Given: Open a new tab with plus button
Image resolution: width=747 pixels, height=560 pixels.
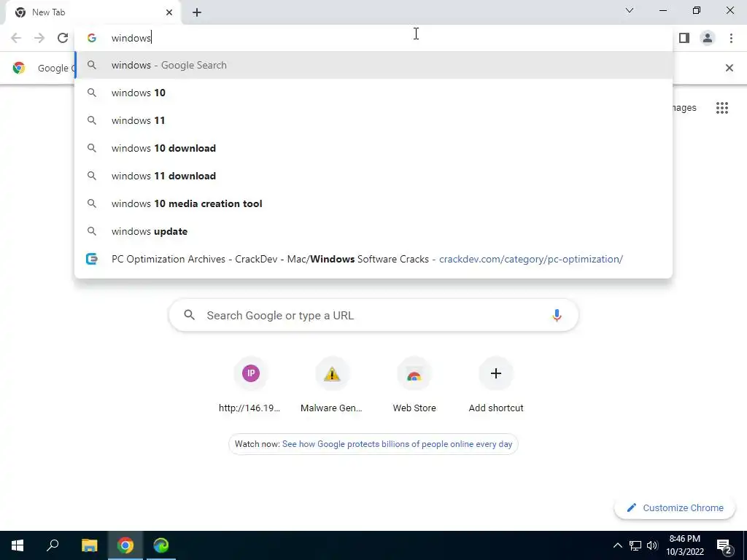Looking at the screenshot, I should pyautogui.click(x=197, y=12).
